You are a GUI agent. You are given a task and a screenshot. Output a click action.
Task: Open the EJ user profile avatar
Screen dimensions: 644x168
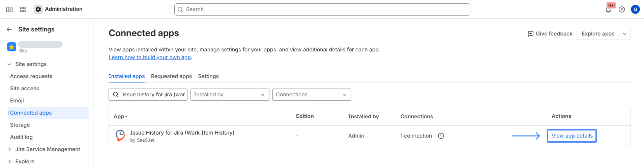tap(635, 9)
